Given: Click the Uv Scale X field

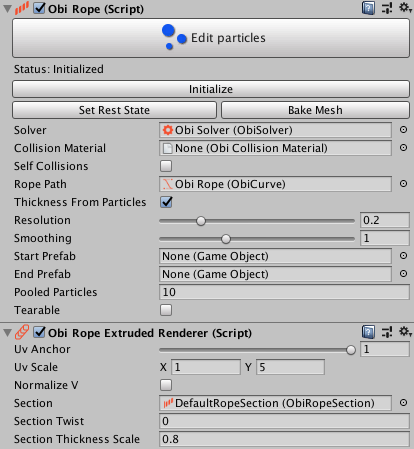Looking at the screenshot, I should [206, 367].
